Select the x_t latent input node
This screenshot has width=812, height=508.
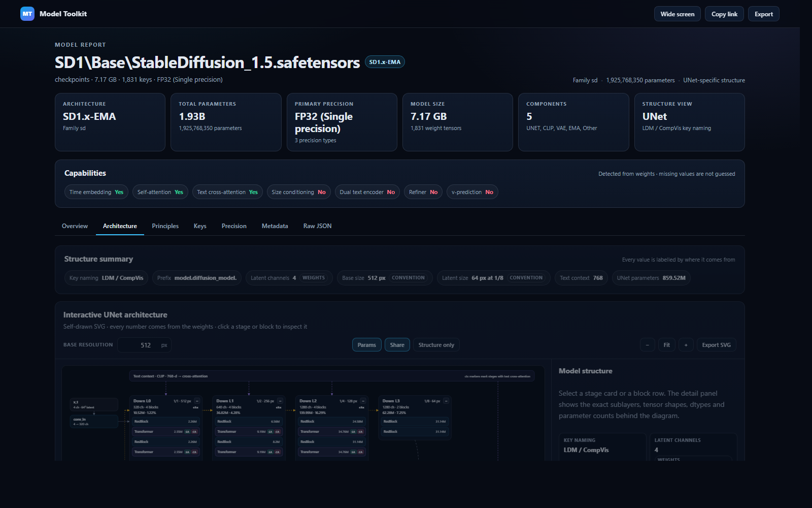[x=94, y=404]
